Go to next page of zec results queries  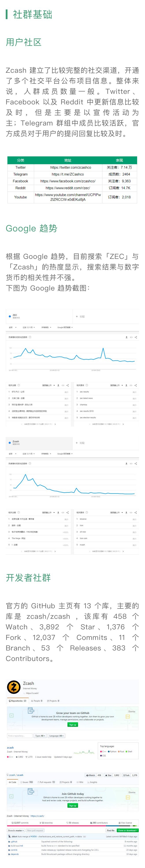click(x=123, y=424)
